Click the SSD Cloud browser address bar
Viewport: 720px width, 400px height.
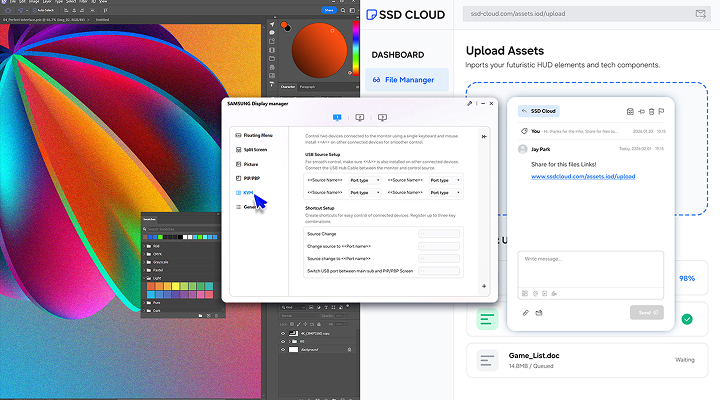pyautogui.click(x=586, y=14)
